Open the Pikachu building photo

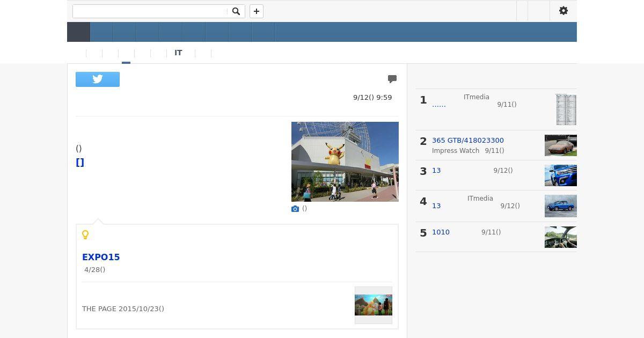click(345, 161)
